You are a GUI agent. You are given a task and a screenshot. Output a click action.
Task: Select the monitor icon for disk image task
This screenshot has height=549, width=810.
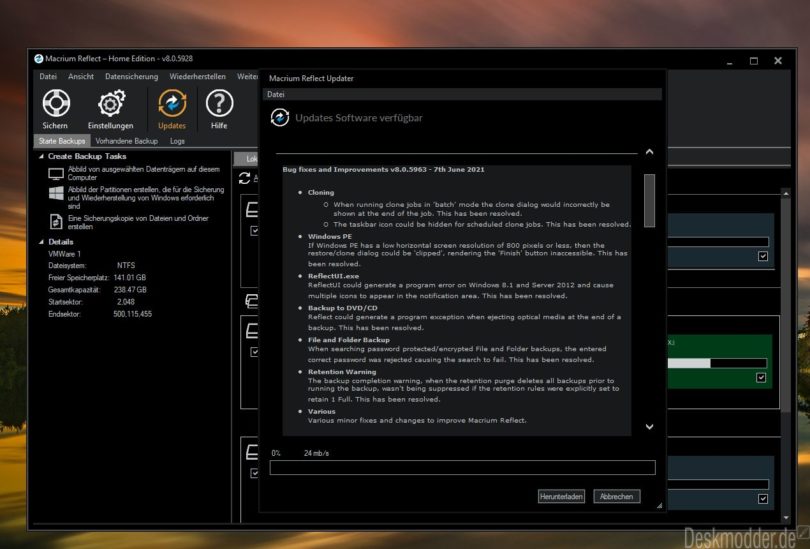[56, 174]
